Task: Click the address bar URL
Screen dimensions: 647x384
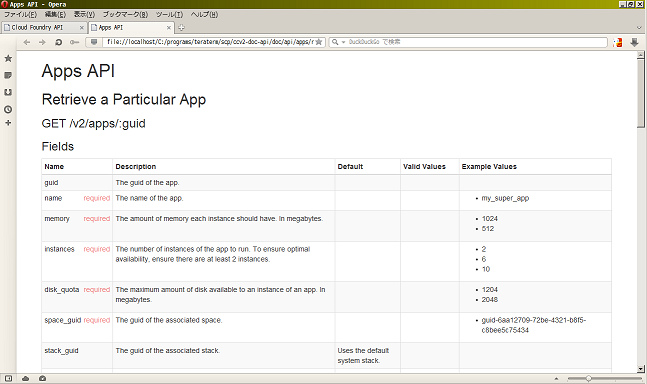Action: click(210, 42)
